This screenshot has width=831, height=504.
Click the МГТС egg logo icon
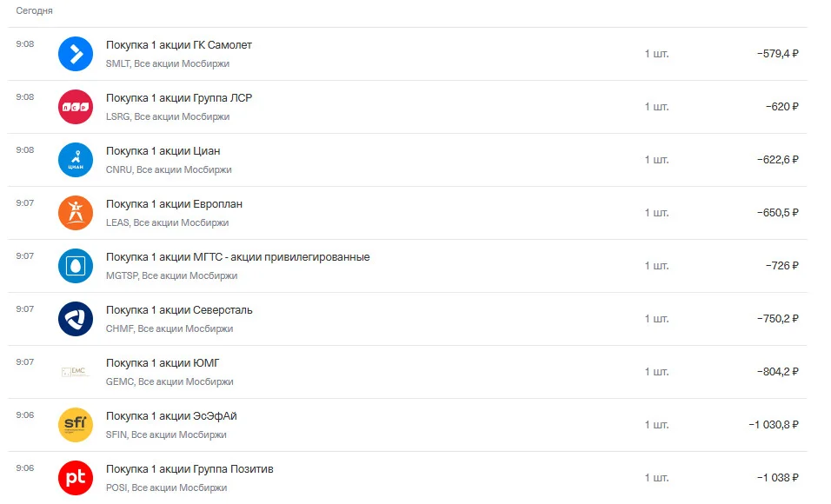point(76,266)
